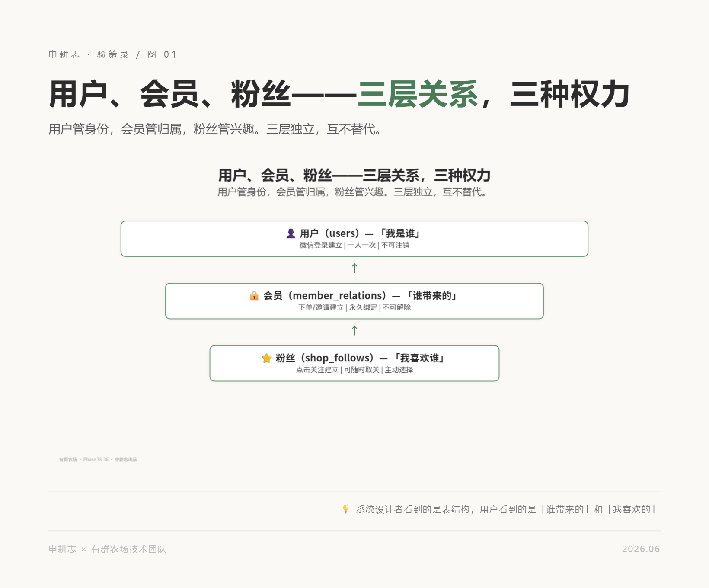Screen dimensions: 709x588
Task: Click the text 不可注销
Action: point(395,245)
